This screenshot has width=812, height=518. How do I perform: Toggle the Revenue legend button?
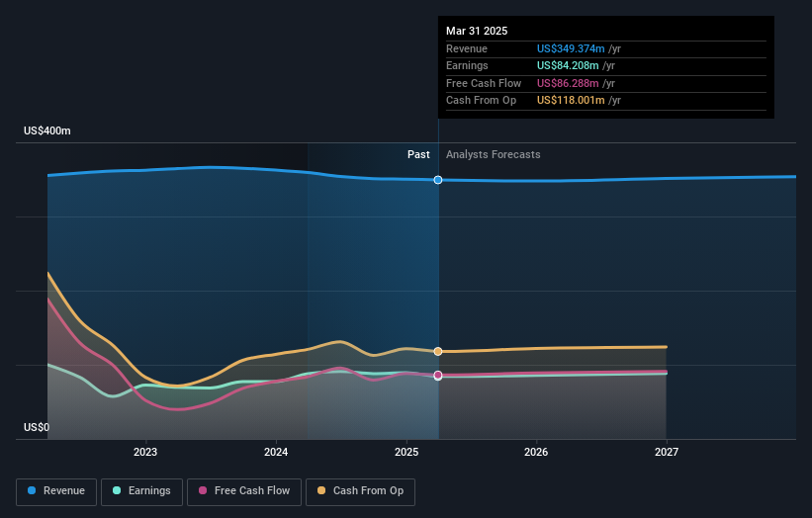pyautogui.click(x=56, y=491)
